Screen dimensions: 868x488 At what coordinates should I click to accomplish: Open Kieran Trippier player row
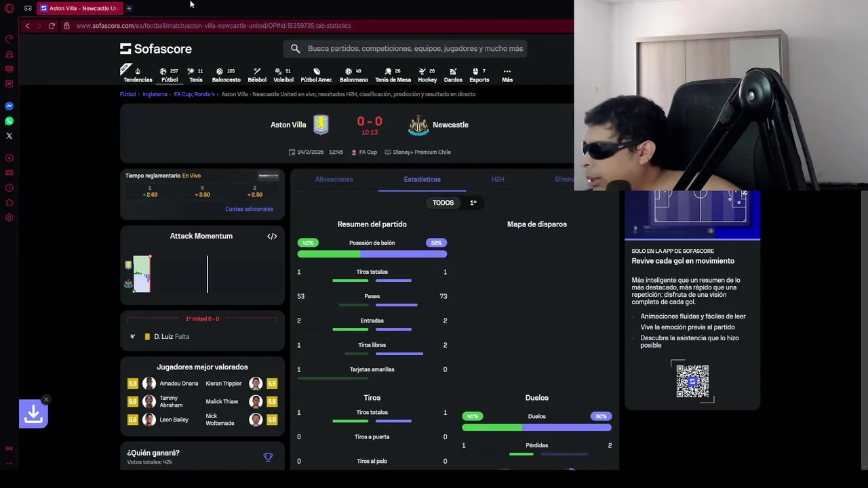(241, 384)
